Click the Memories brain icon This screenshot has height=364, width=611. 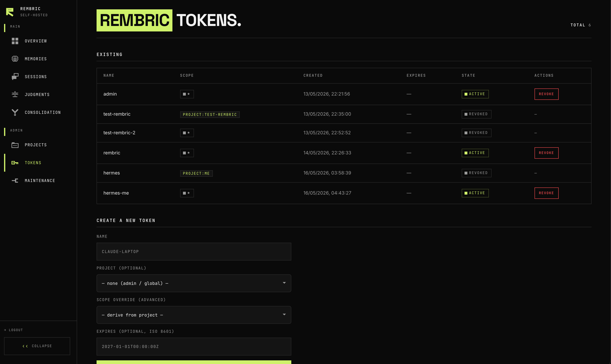click(x=15, y=59)
